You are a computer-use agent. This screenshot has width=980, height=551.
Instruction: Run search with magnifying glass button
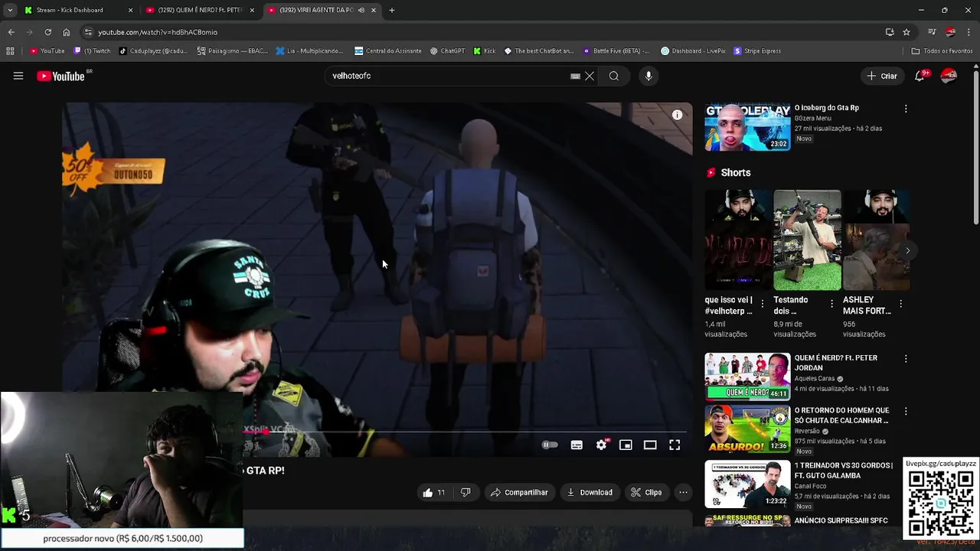(614, 76)
